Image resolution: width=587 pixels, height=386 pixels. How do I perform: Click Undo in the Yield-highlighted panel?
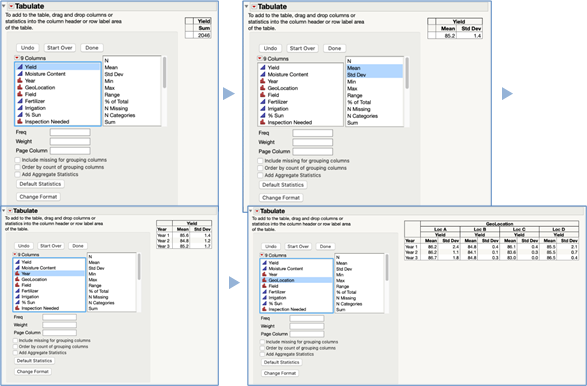click(x=27, y=48)
